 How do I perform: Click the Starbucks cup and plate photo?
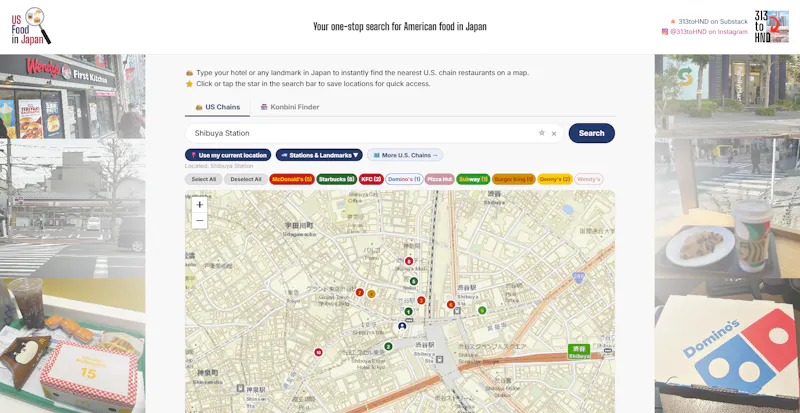728,208
